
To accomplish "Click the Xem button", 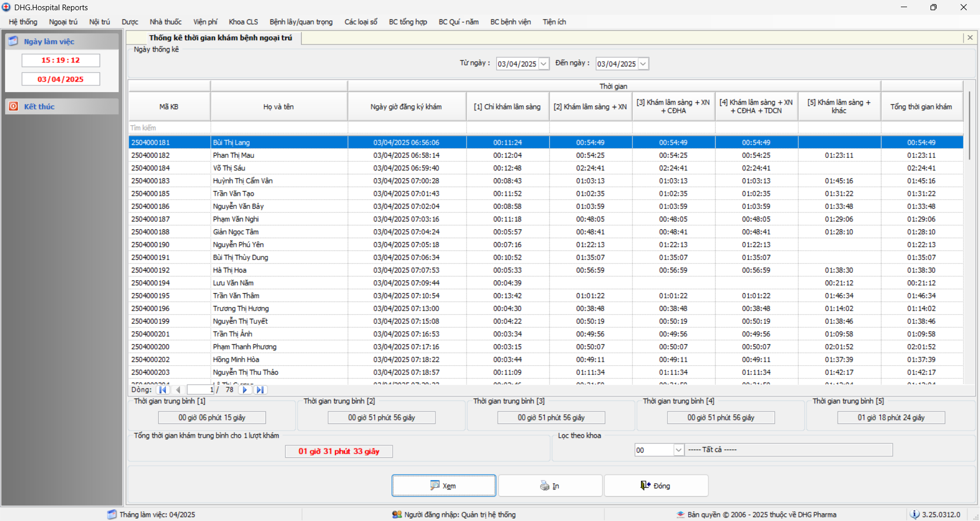I will click(x=444, y=486).
